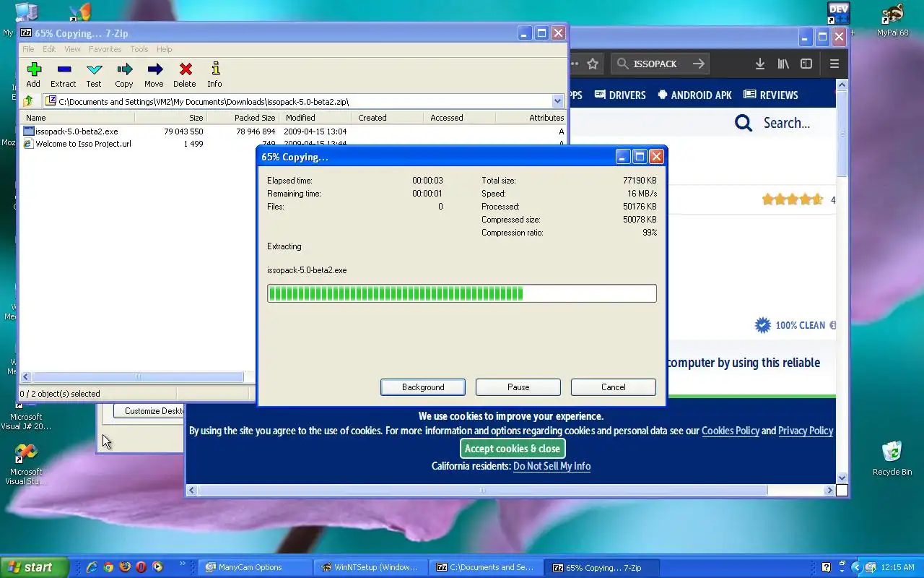924x578 pixels.
Task: Click the go arrow in the browser search box
Action: (698, 64)
